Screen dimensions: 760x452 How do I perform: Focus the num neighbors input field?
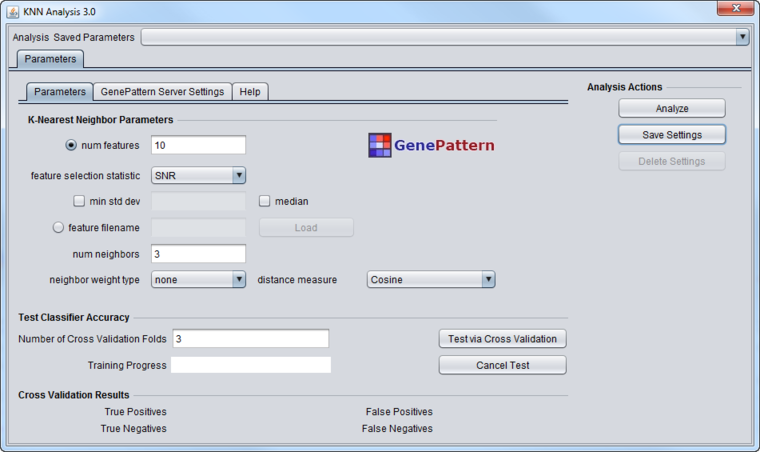coord(198,254)
